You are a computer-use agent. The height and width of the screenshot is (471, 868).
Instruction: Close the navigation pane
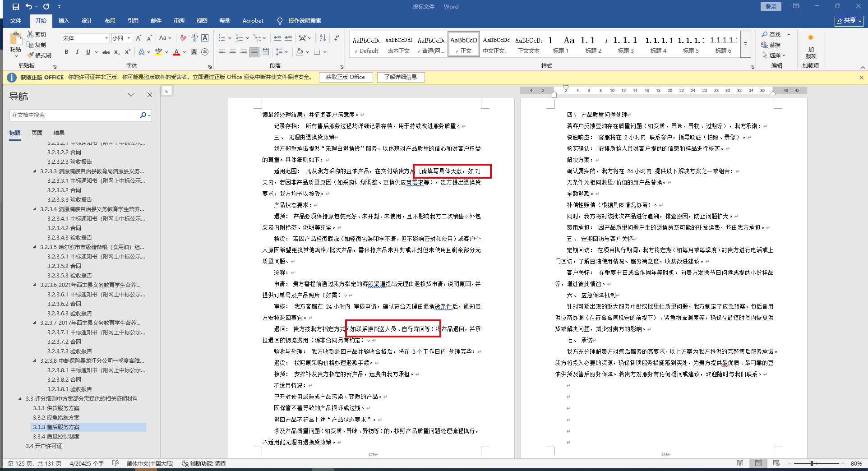click(150, 95)
